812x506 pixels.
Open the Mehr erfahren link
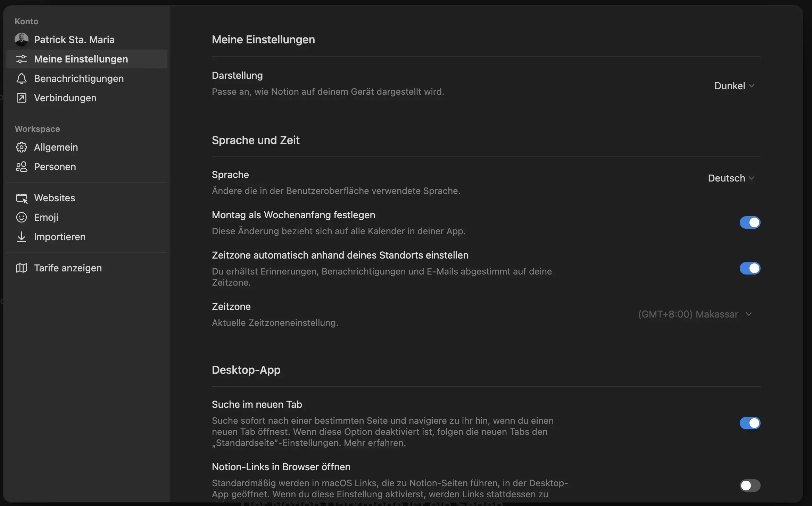(374, 443)
